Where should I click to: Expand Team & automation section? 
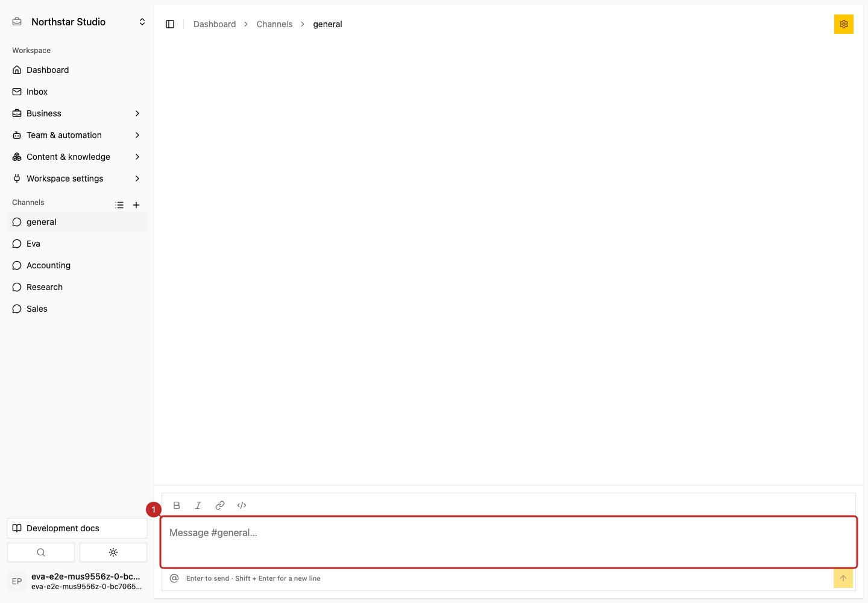[x=77, y=135]
